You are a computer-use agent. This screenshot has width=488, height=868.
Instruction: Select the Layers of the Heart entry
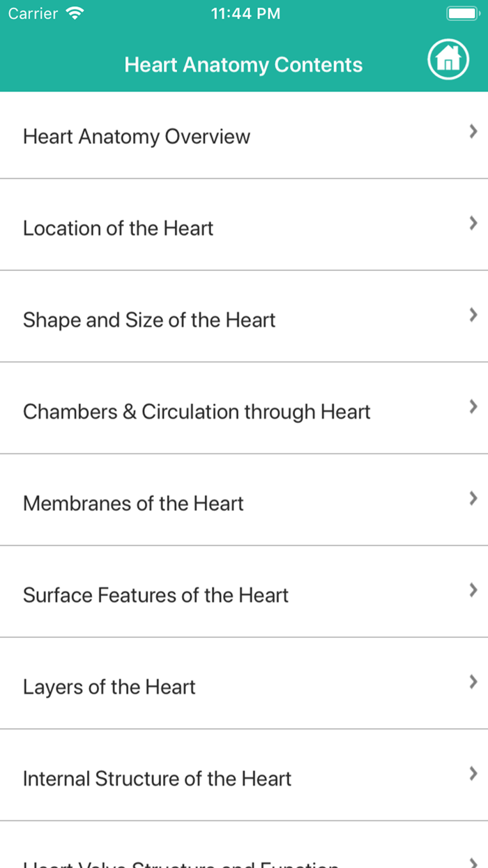(109, 687)
